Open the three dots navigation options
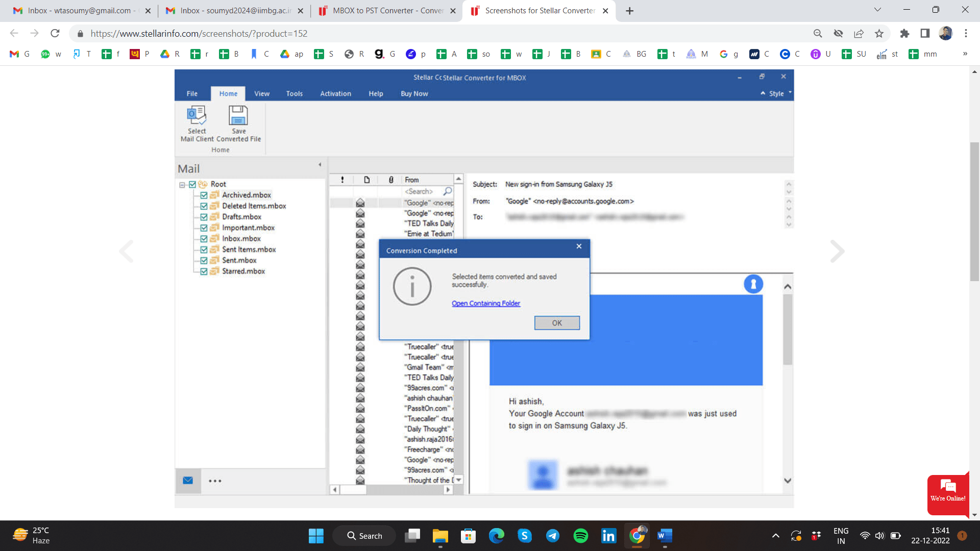Viewport: 980px width, 551px height. [215, 481]
